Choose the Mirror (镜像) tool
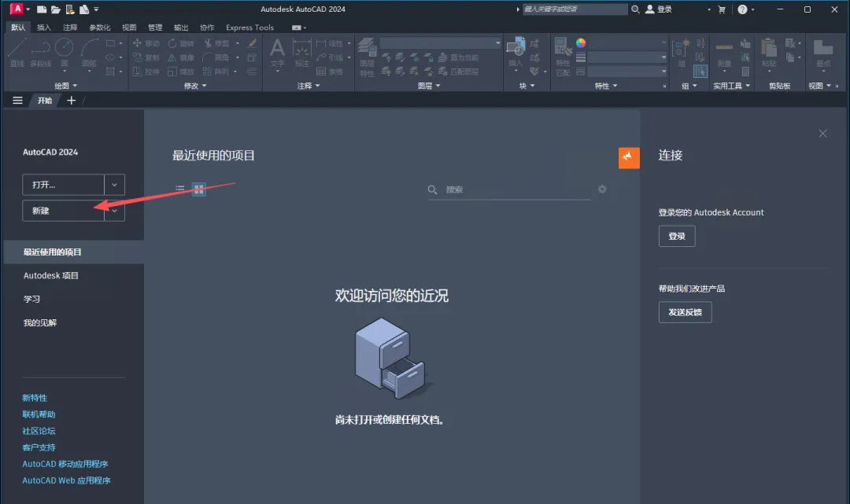The image size is (850, 504). [180, 57]
